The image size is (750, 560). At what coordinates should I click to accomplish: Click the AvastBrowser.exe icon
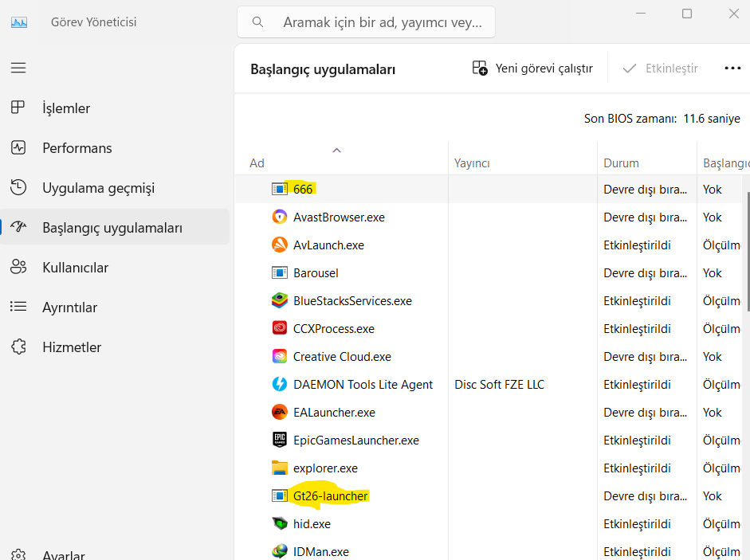click(x=279, y=217)
